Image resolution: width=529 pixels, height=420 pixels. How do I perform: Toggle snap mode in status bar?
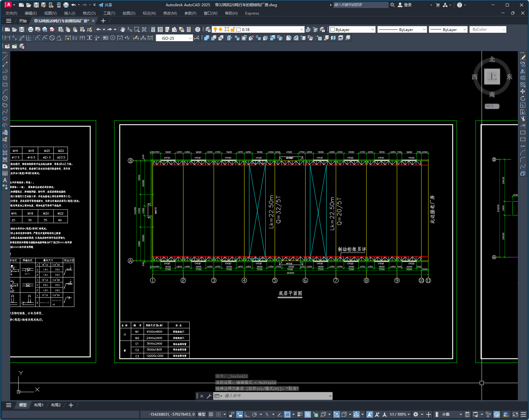tap(218, 414)
